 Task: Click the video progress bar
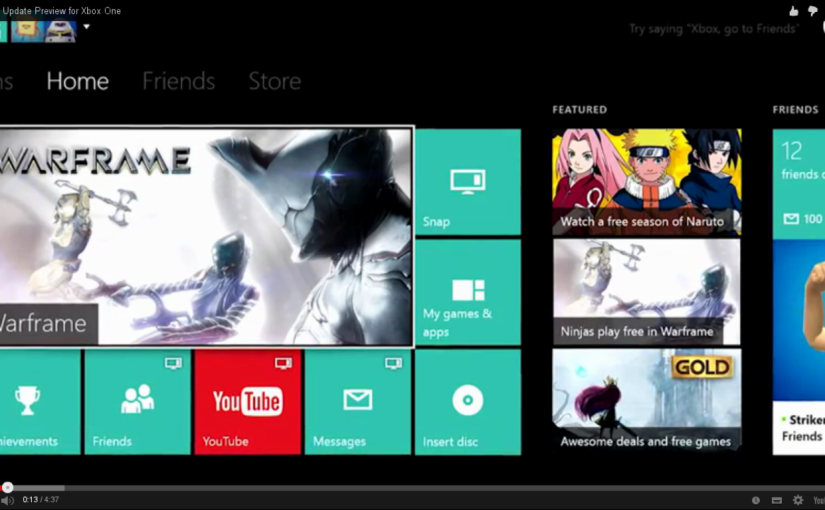(x=412, y=488)
